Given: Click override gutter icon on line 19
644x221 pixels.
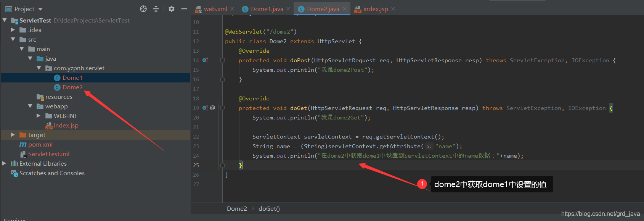Looking at the screenshot, I should point(205,108).
